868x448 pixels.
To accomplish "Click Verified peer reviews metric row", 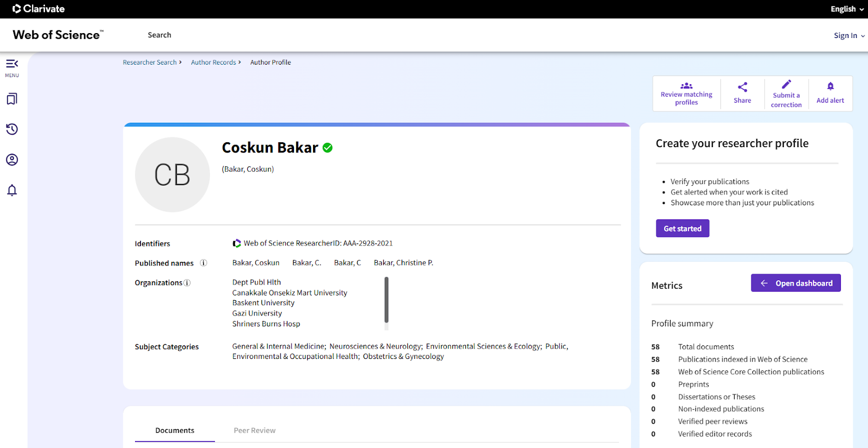I will (699, 421).
